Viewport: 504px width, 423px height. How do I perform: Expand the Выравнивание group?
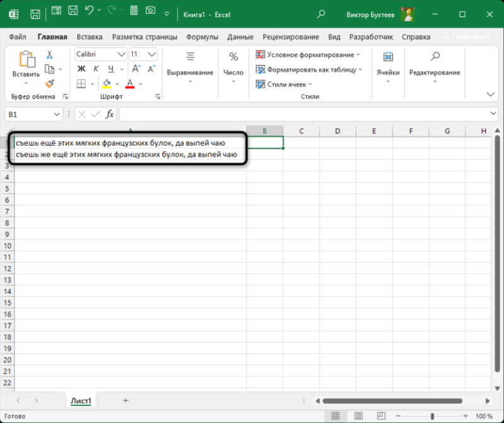(x=190, y=67)
